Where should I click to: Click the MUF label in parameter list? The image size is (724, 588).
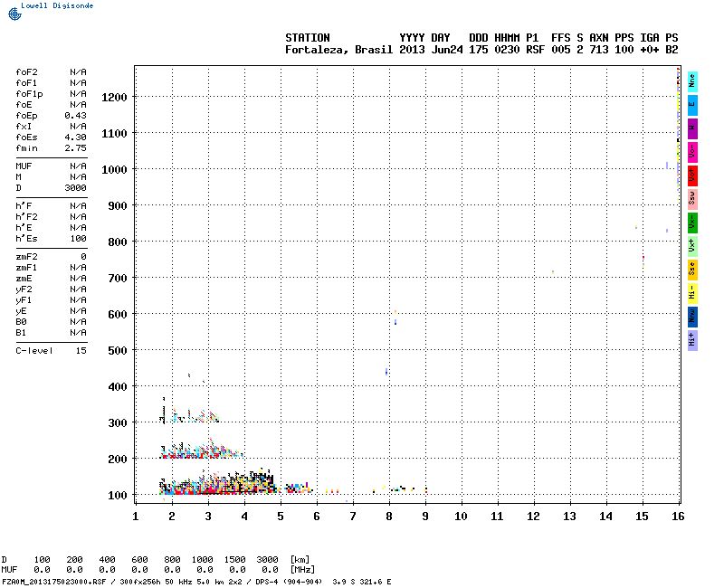click(24, 166)
